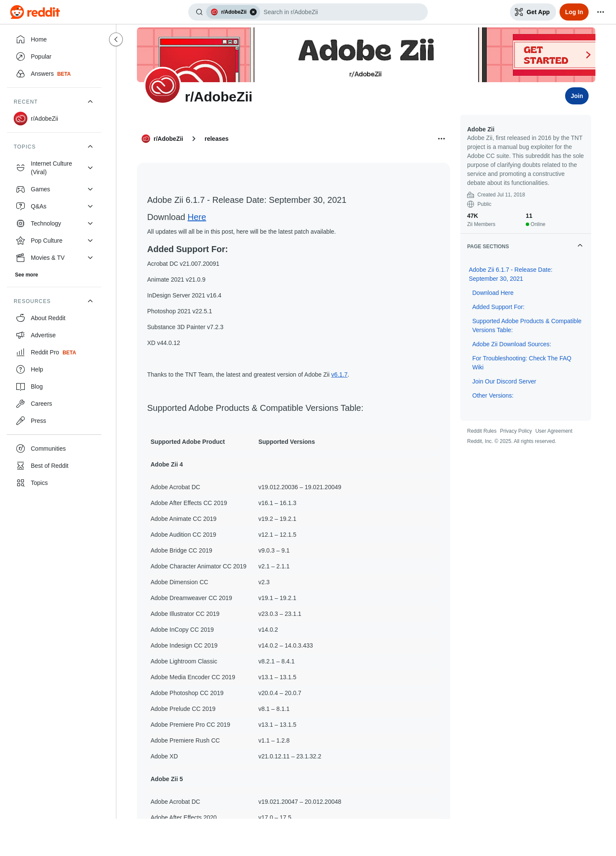Open Blog in sidebar
Screen dimensions: 616x856
coord(54,386)
